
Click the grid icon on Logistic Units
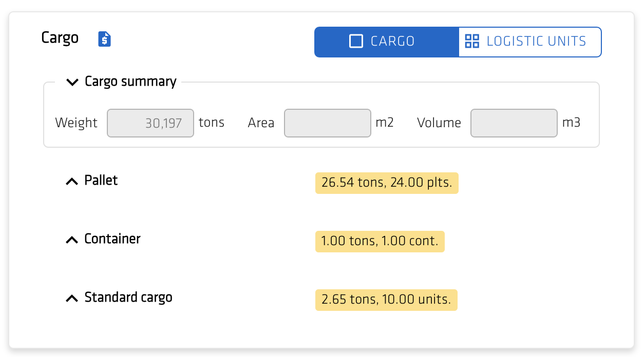tap(471, 41)
